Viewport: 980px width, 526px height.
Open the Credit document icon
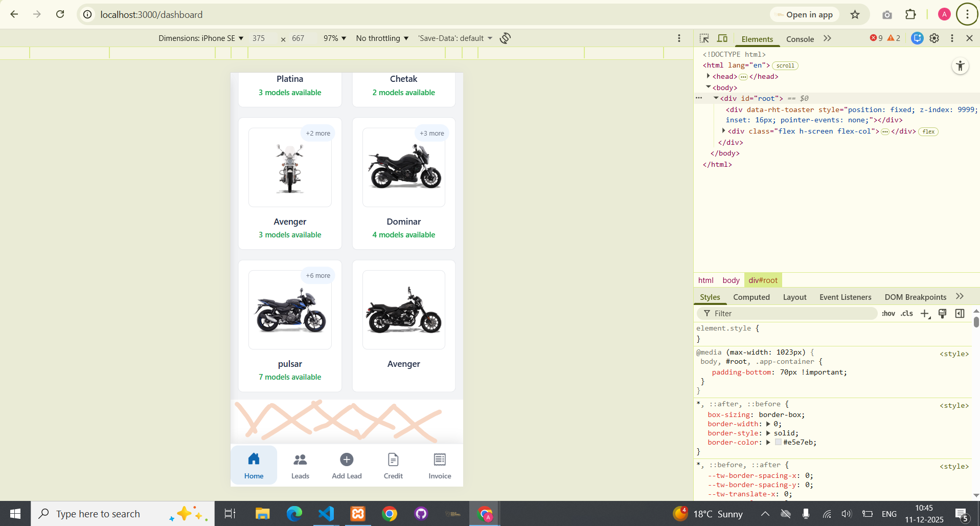click(393, 459)
